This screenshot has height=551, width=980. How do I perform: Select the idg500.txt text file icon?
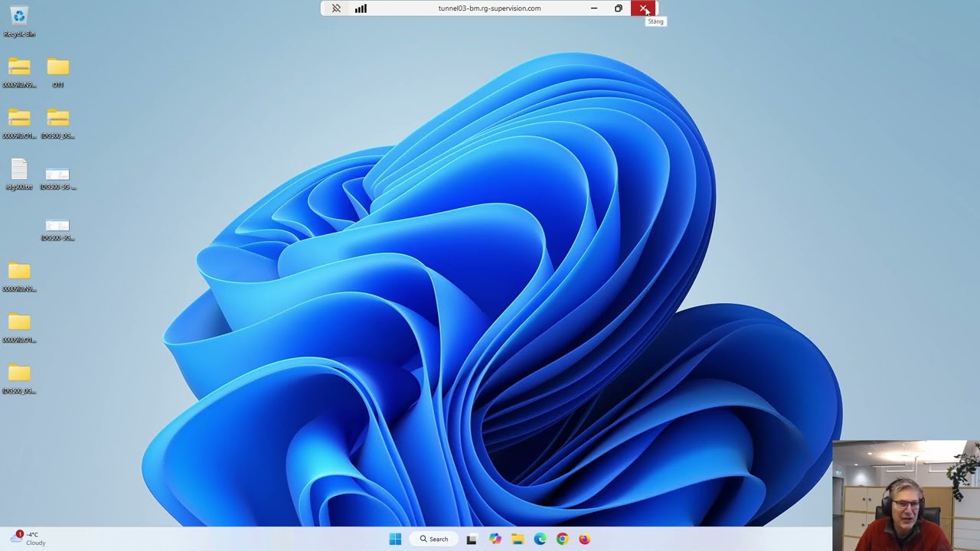pyautogui.click(x=19, y=174)
